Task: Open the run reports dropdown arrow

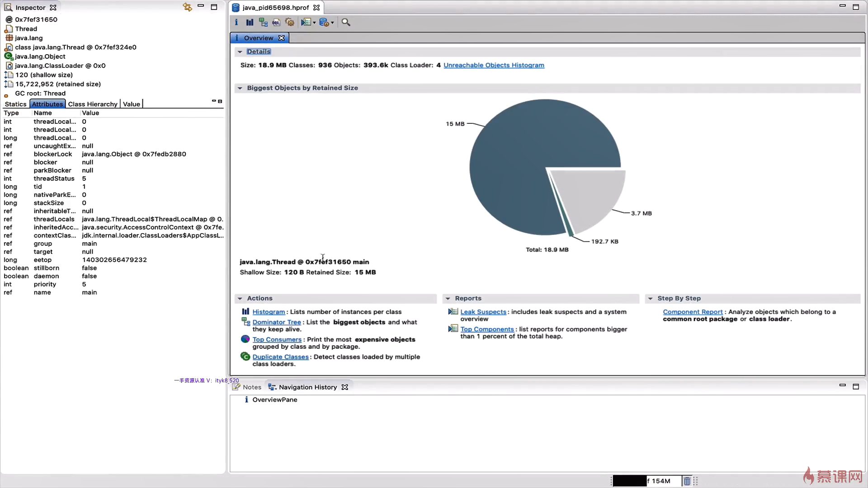Action: (314, 23)
